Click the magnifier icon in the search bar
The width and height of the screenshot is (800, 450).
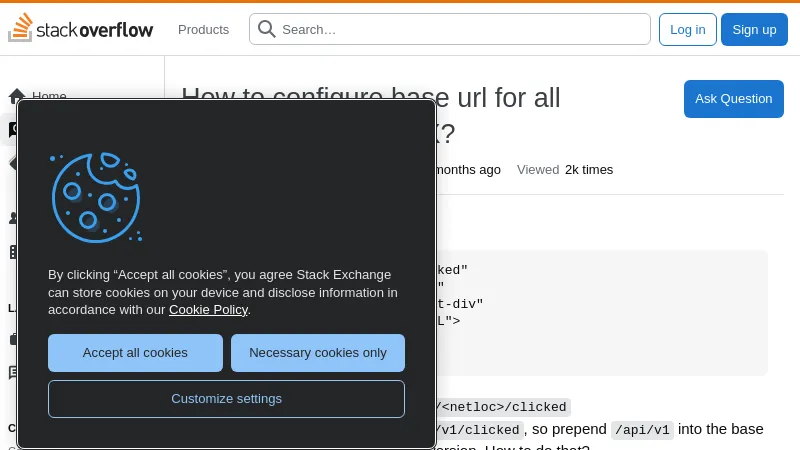pyautogui.click(x=267, y=29)
